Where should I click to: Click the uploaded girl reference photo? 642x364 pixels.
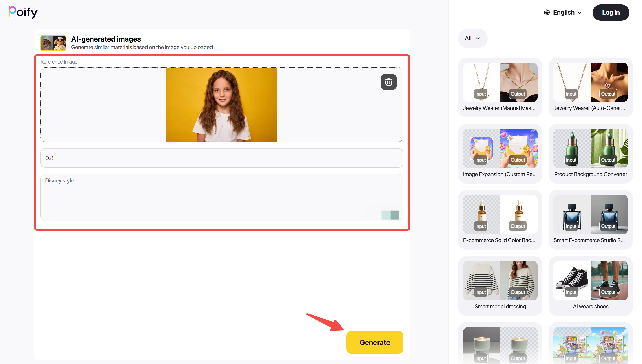coord(222,105)
